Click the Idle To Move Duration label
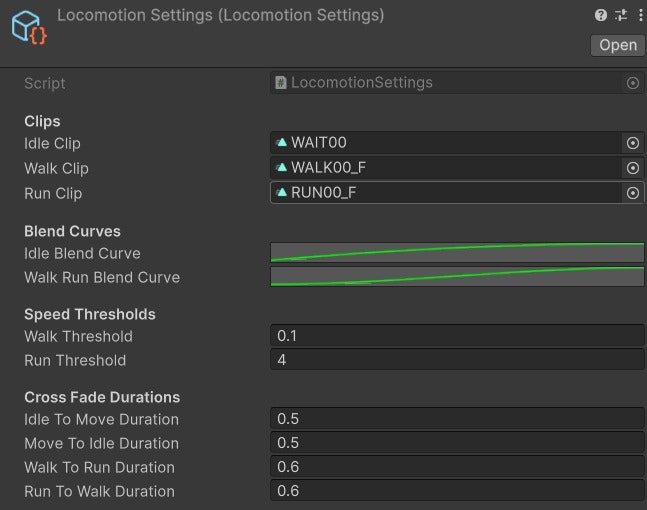The height and width of the screenshot is (510, 647). [102, 419]
